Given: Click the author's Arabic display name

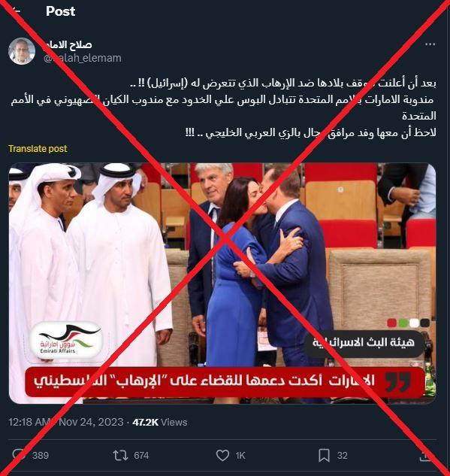Looking at the screenshot, I should (68, 44).
